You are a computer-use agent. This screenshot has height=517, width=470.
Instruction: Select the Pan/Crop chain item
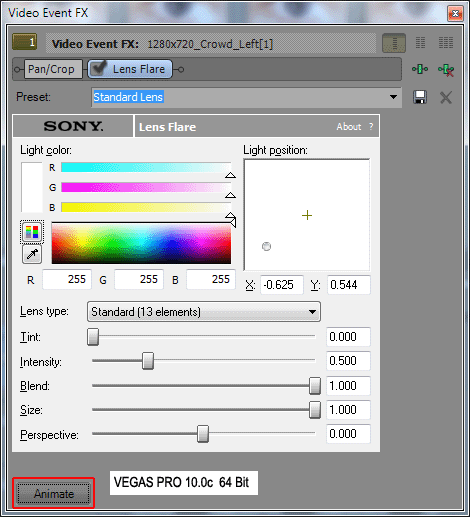(53, 69)
